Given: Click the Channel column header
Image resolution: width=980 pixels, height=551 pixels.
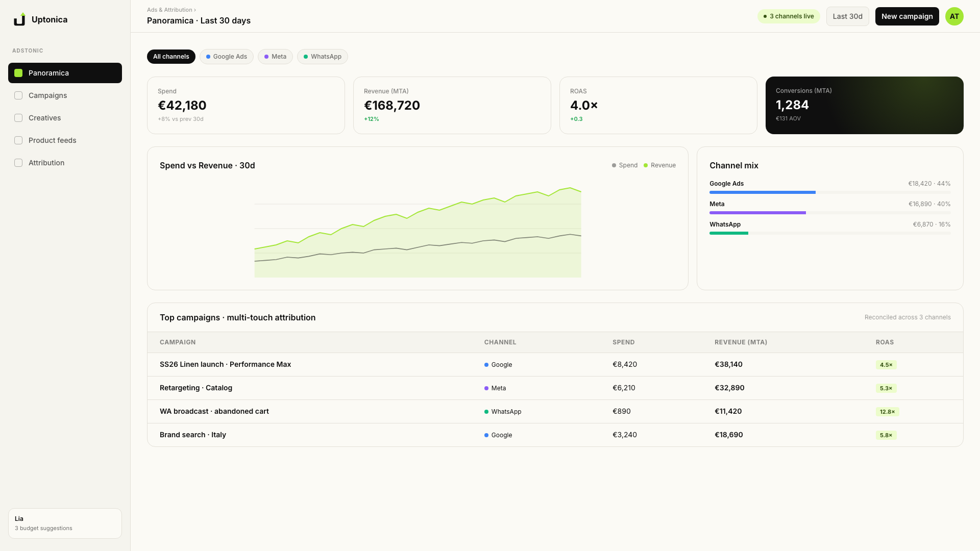Looking at the screenshot, I should (500, 342).
